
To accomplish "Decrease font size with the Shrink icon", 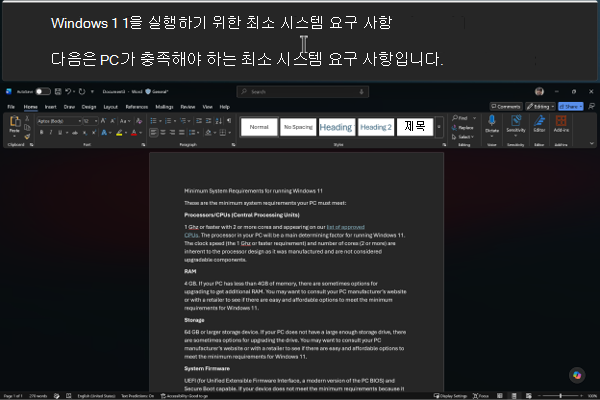I will pyautogui.click(x=112, y=121).
